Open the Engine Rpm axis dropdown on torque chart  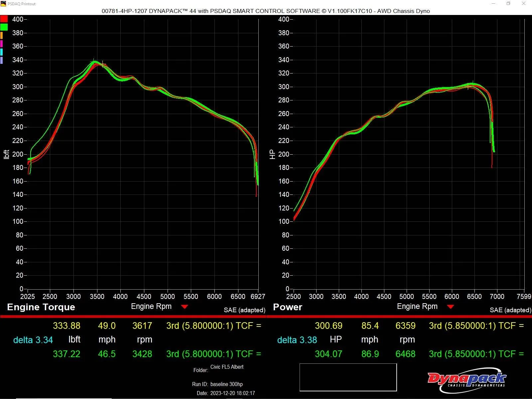pyautogui.click(x=185, y=307)
